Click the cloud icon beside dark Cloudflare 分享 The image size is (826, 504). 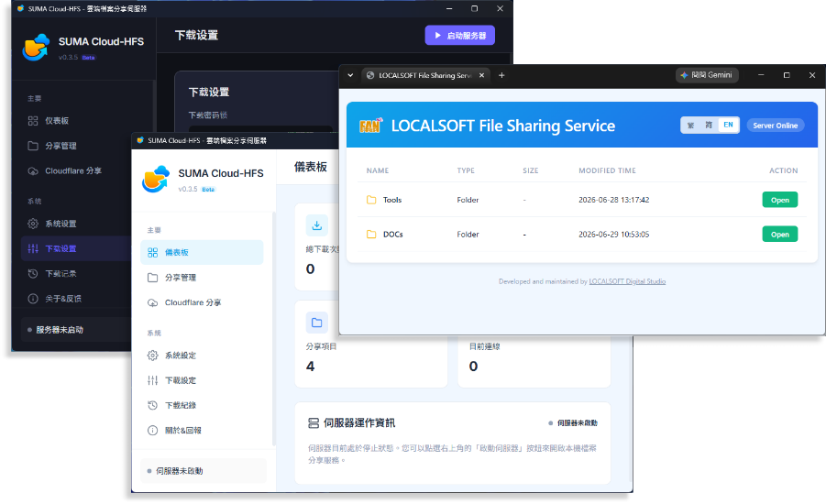click(x=33, y=170)
